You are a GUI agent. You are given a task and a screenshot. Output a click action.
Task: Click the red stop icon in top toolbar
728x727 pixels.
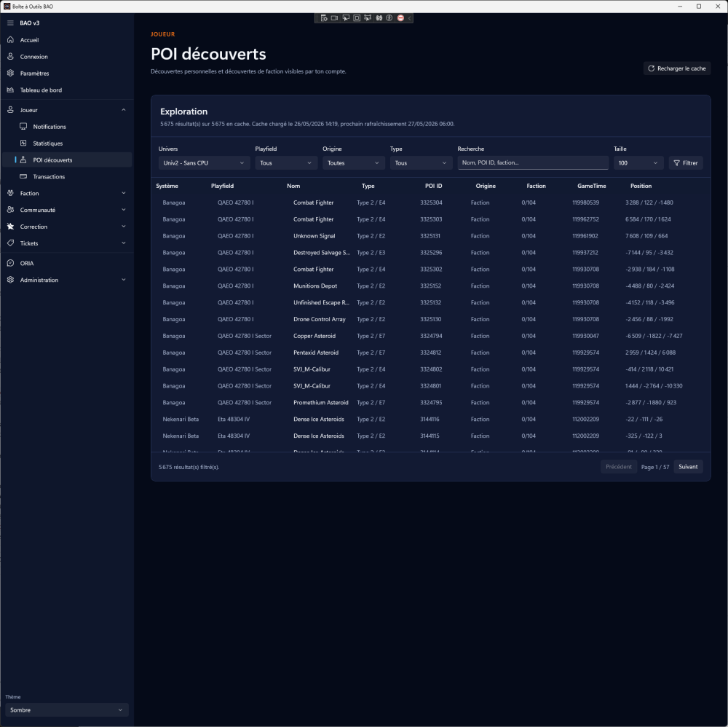coord(400,18)
